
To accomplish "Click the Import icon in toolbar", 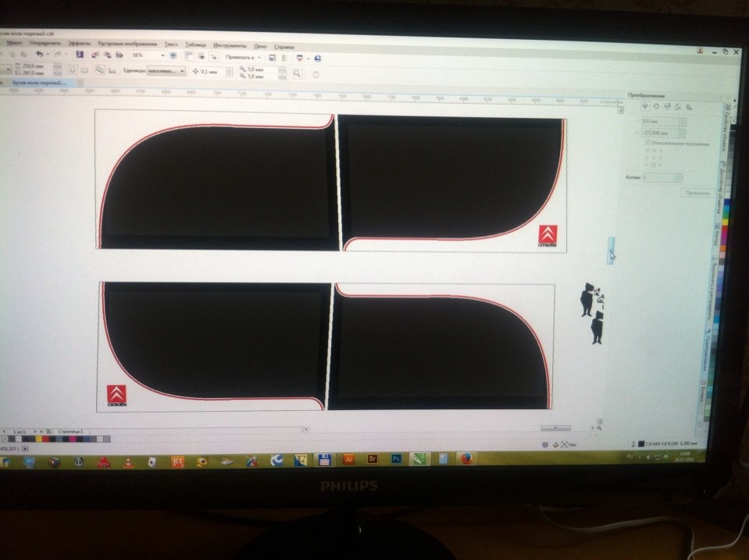I will click(x=95, y=55).
